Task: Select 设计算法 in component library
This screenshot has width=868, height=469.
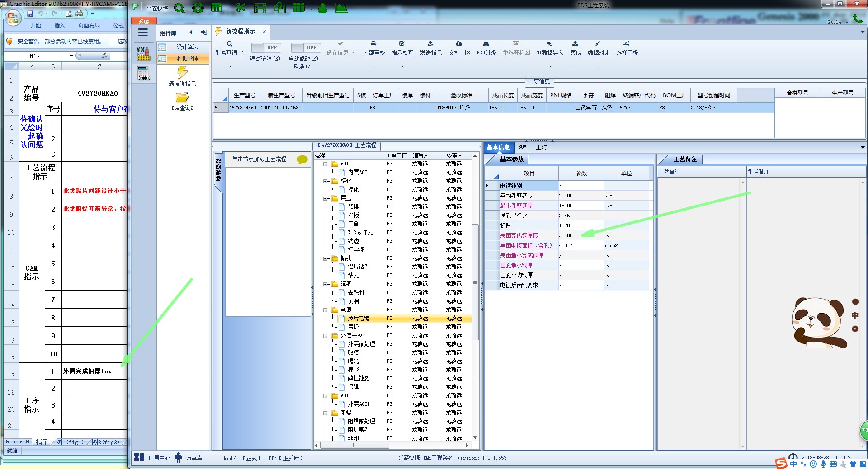Action: (183, 47)
